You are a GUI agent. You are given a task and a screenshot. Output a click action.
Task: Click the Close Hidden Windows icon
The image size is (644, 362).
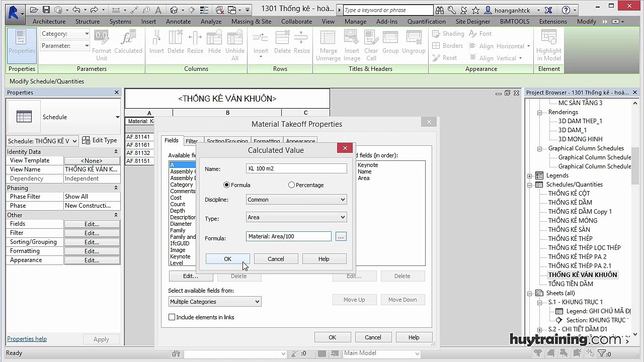pyautogui.click(x=220, y=10)
